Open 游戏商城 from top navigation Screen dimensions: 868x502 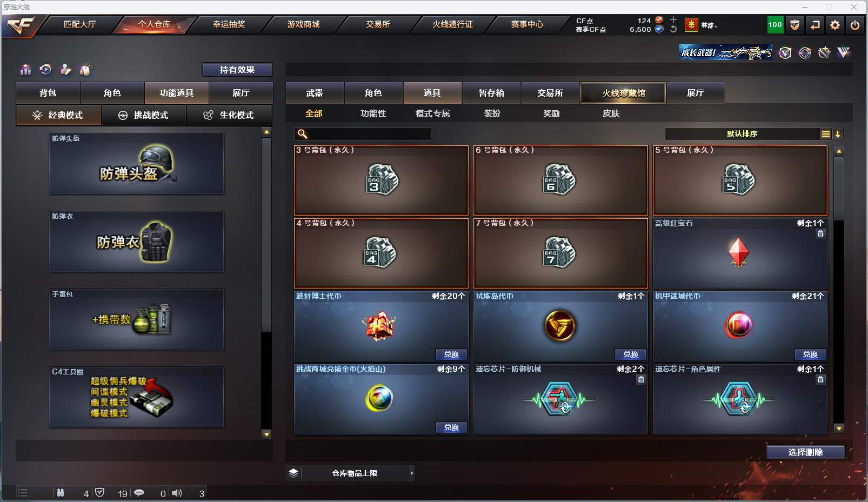coord(304,24)
